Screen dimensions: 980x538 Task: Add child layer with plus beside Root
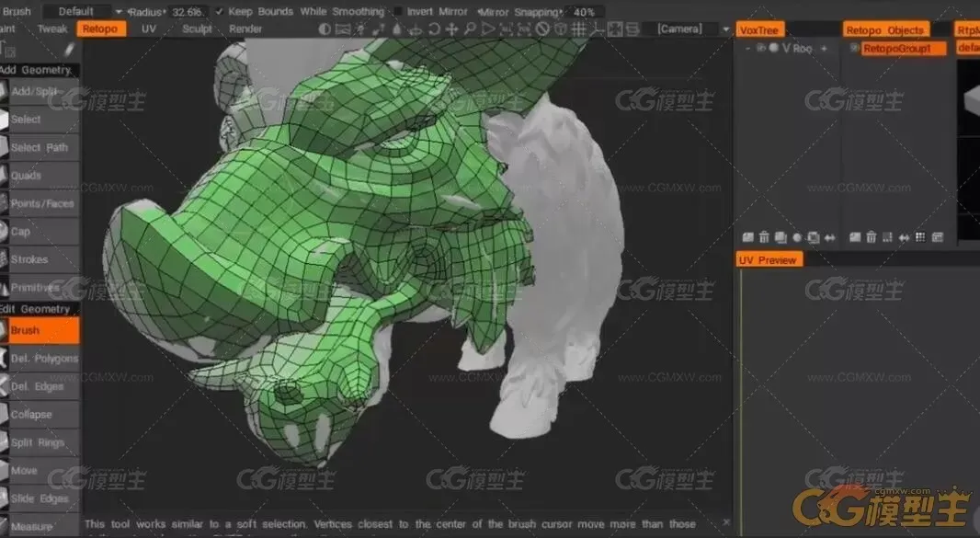tap(824, 48)
